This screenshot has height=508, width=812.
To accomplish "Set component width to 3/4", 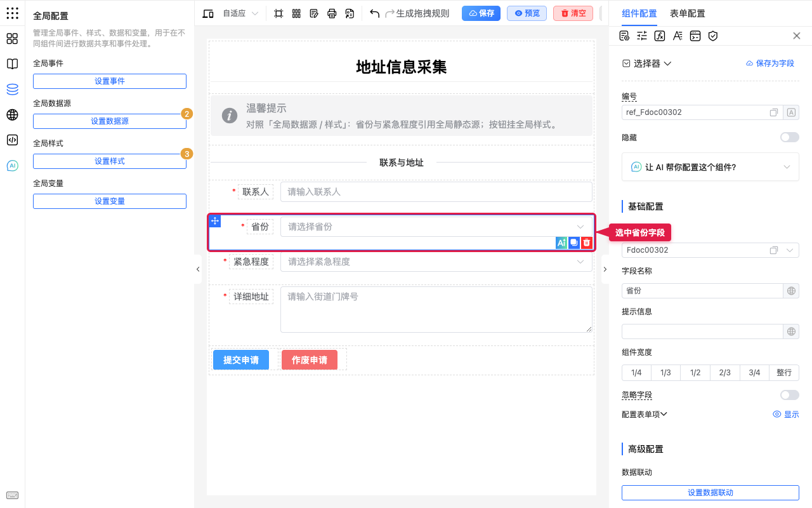I will click(x=754, y=373).
